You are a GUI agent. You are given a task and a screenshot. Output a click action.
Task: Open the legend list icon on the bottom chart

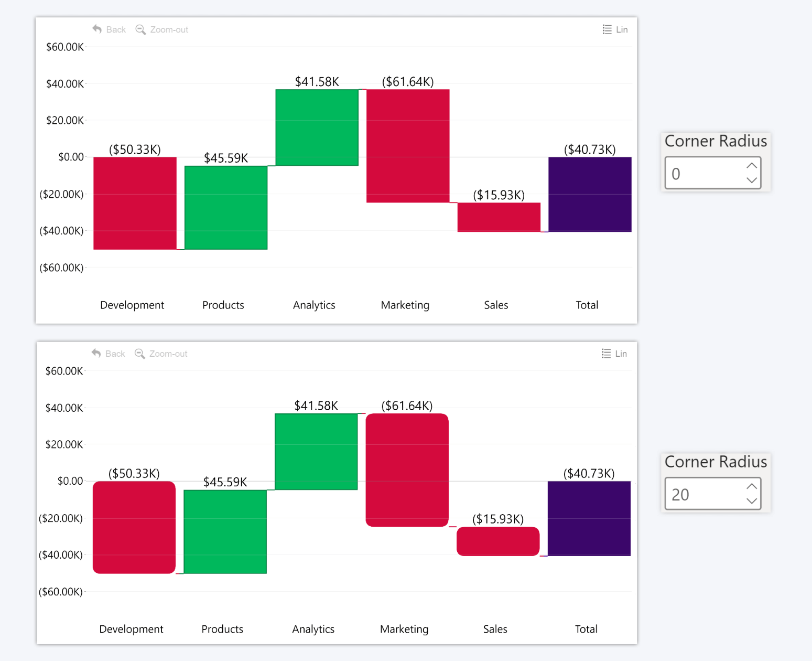[606, 354]
